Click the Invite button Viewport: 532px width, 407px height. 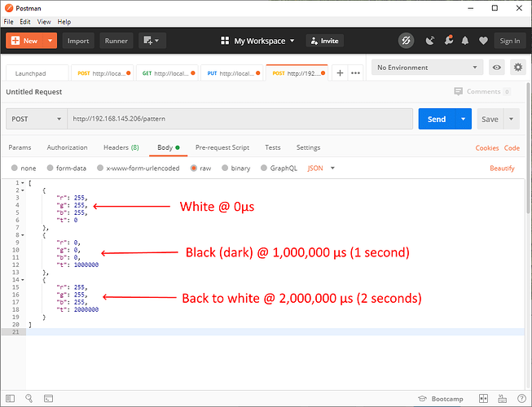[325, 41]
